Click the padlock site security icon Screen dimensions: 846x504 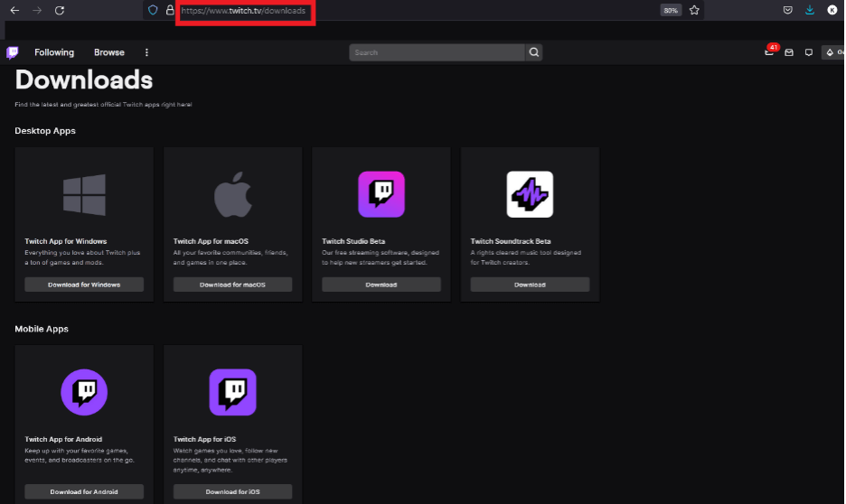click(x=170, y=10)
